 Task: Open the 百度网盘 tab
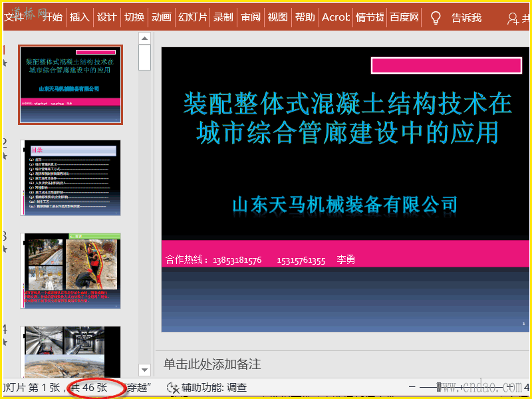404,17
